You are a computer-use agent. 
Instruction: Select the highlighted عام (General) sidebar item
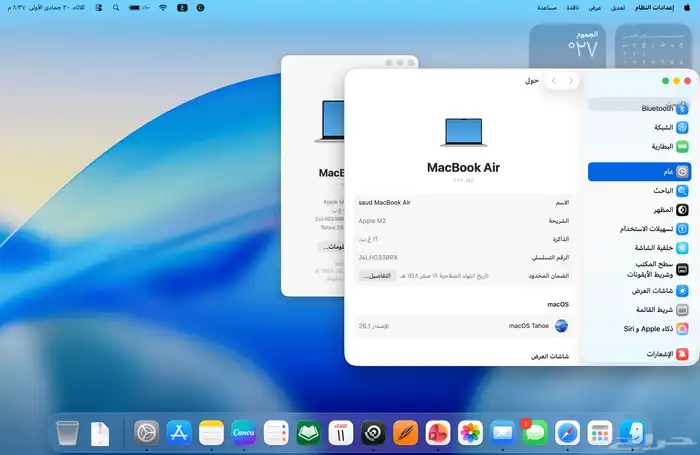pos(639,172)
